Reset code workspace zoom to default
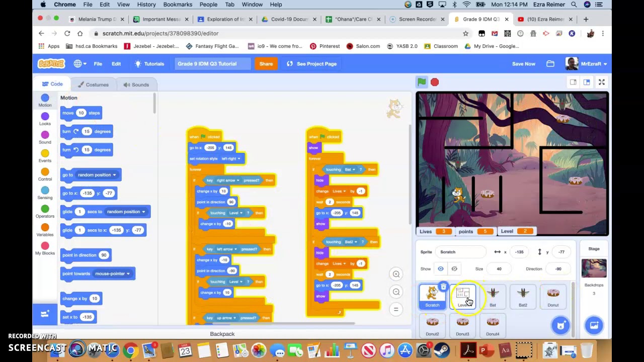Image resolution: width=644 pixels, height=362 pixels. [x=396, y=309]
